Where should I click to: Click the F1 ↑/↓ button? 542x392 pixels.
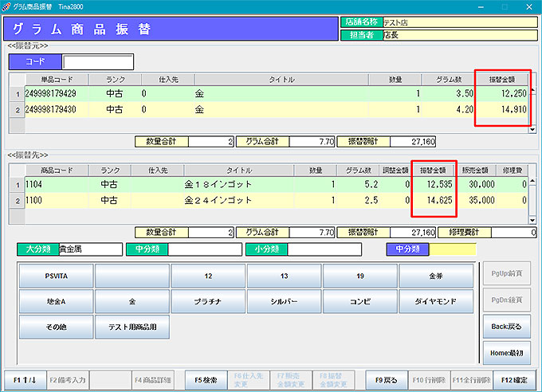tap(25, 380)
